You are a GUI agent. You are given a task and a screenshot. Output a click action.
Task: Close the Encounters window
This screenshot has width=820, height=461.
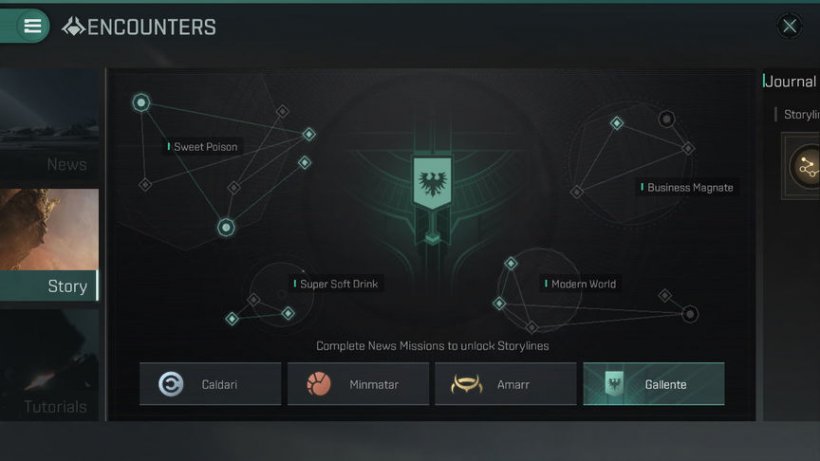[x=790, y=26]
